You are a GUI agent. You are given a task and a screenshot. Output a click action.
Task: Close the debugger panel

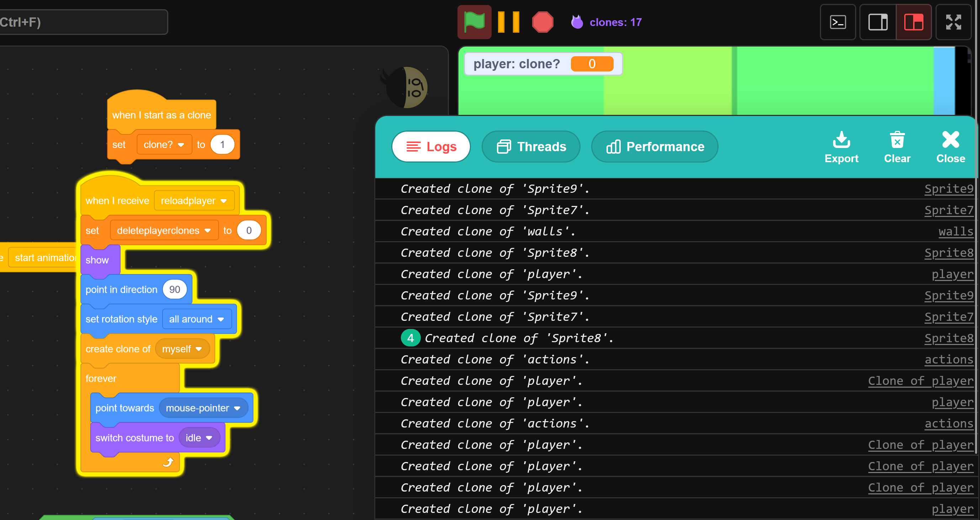(950, 147)
